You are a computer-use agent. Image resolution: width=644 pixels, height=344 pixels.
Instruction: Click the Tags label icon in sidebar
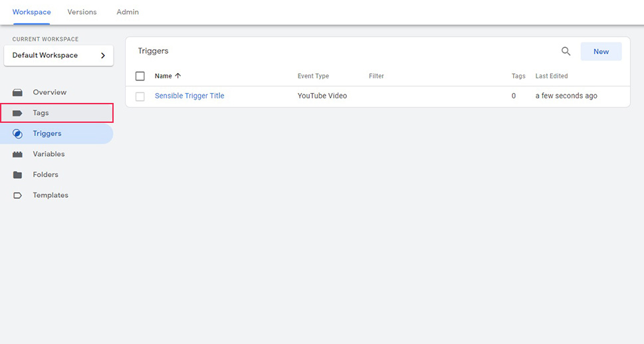click(x=17, y=113)
